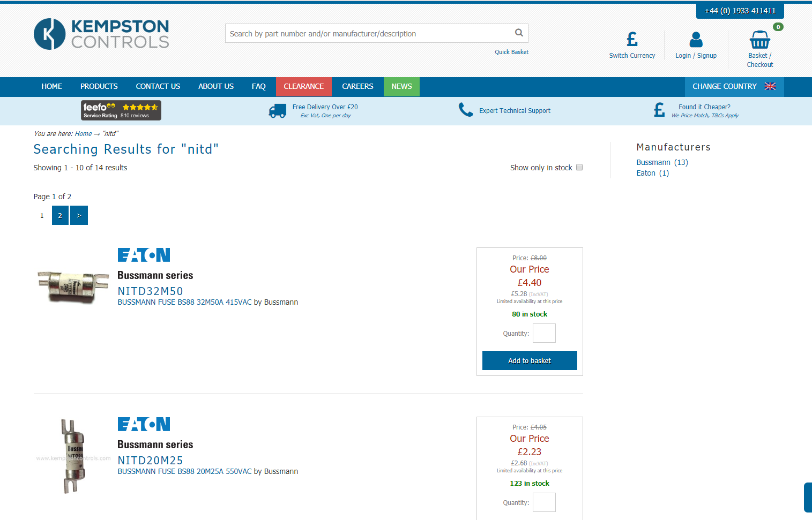This screenshot has height=520, width=812.
Task: Go to CONTACT US page
Action: pos(158,86)
